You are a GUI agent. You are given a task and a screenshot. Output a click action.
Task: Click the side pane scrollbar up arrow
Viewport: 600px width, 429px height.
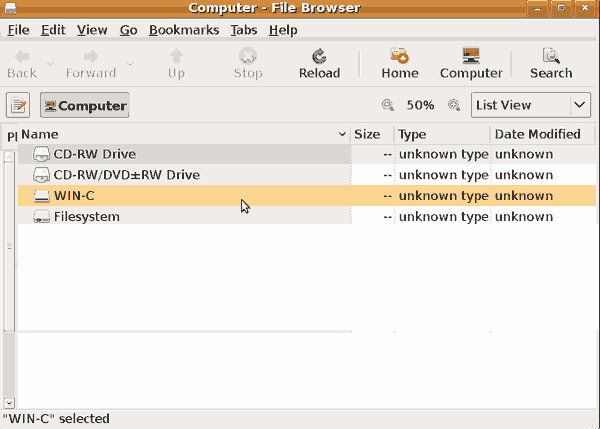click(x=9, y=156)
